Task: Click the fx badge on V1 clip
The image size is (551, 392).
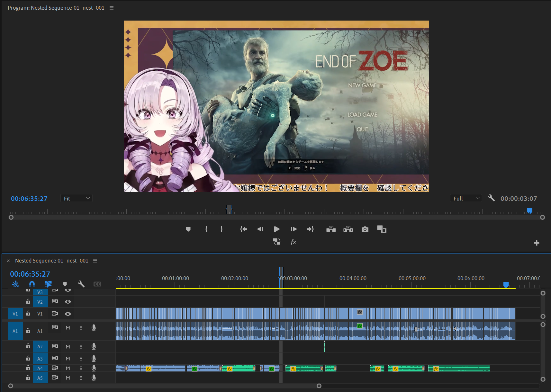Action: pyautogui.click(x=360, y=312)
